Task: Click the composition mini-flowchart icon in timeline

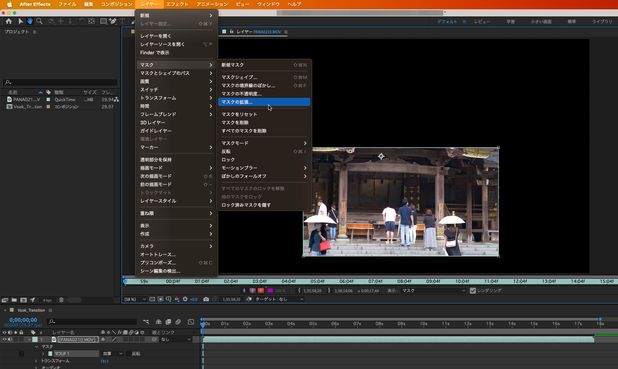Action: [146, 322]
